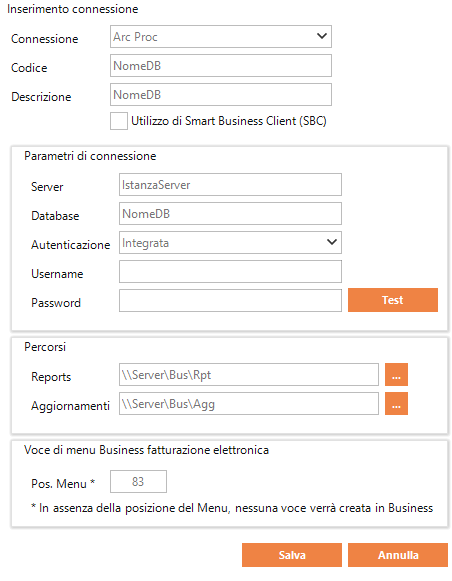Viewport: 452px width, 581px height.
Task: Save the connection with Salva
Action: click(292, 555)
